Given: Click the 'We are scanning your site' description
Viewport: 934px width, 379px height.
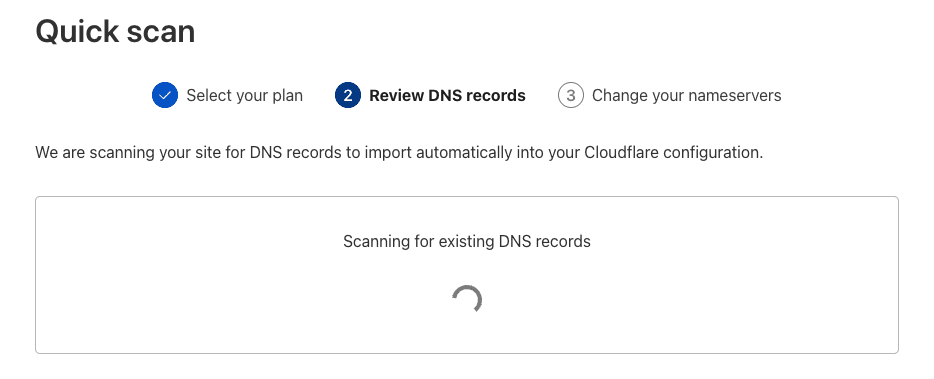Looking at the screenshot, I should [399, 153].
